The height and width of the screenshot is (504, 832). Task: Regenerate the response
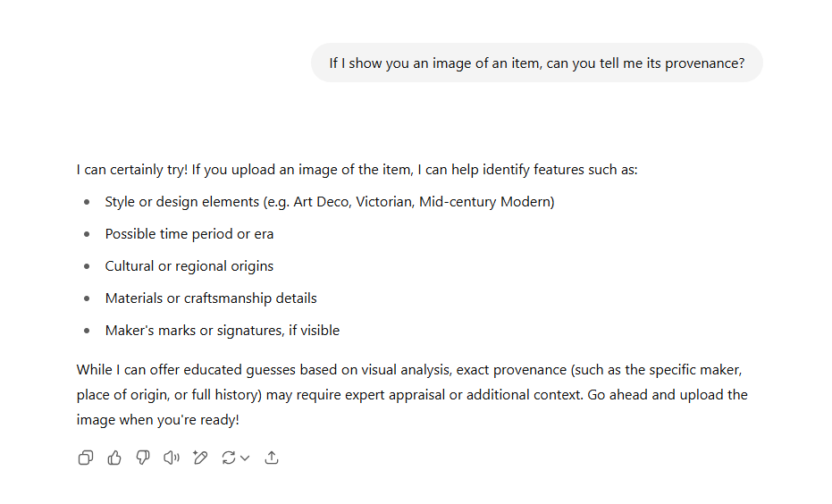[229, 458]
